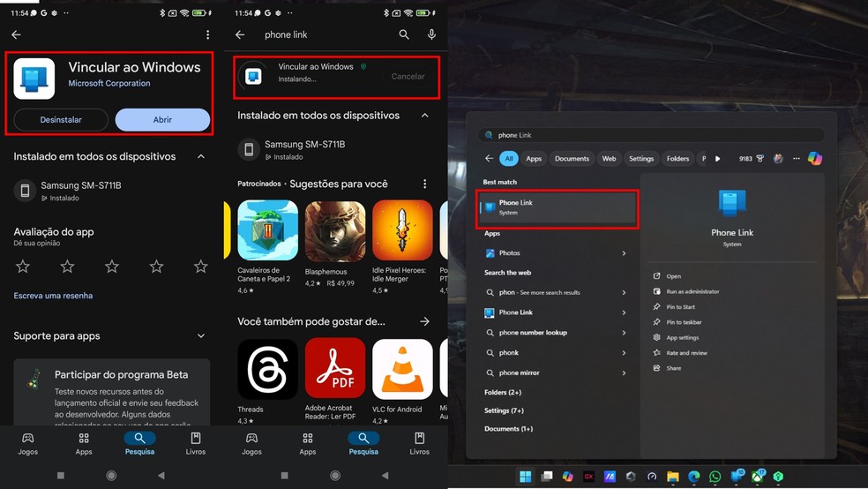Filter Windows search by Folders
Screen dimensions: 868x489
[x=677, y=159]
